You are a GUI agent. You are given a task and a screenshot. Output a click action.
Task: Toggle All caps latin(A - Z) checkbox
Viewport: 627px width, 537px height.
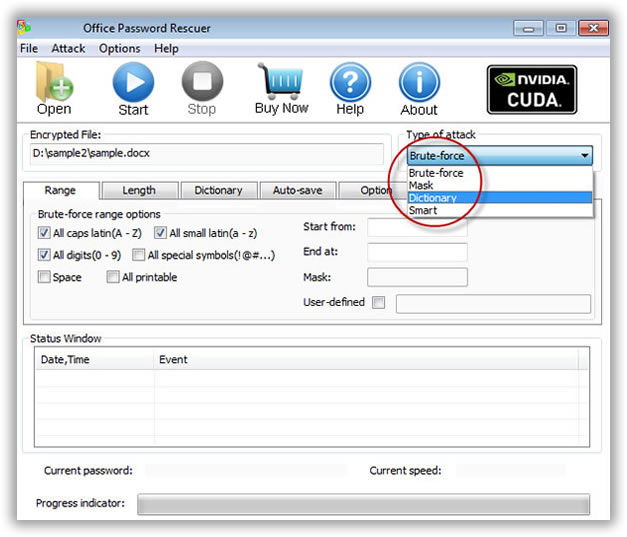pos(44,233)
